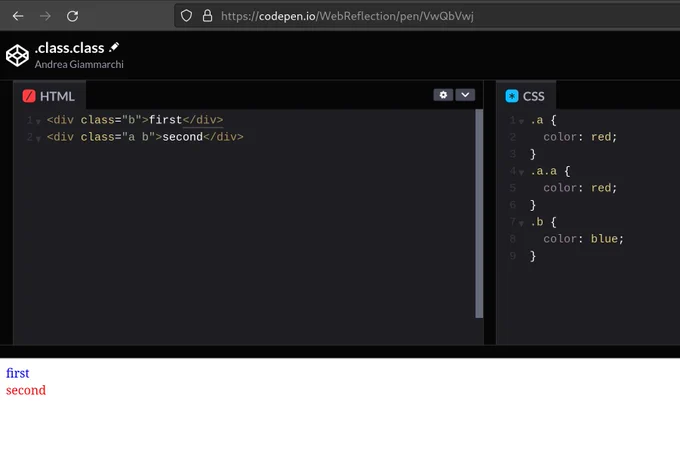Image resolution: width=680 pixels, height=475 pixels.
Task: Fold CSS .b rule arrow
Action: pos(521,223)
